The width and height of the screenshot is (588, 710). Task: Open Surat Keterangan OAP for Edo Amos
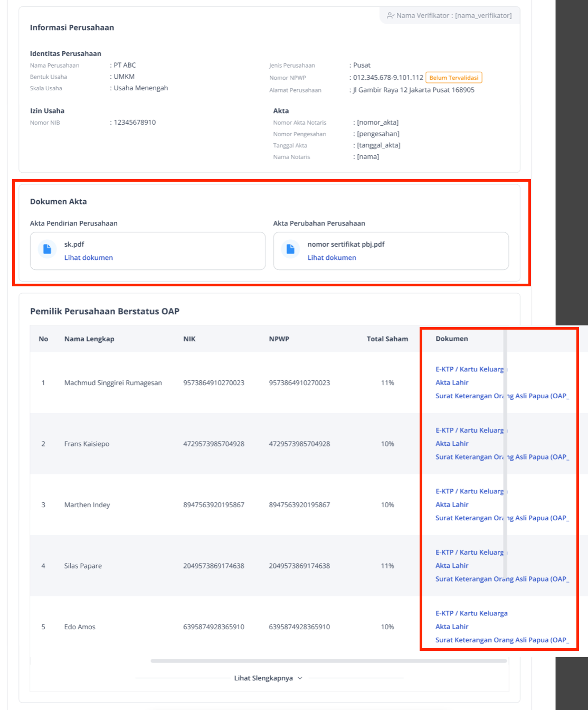click(x=502, y=640)
